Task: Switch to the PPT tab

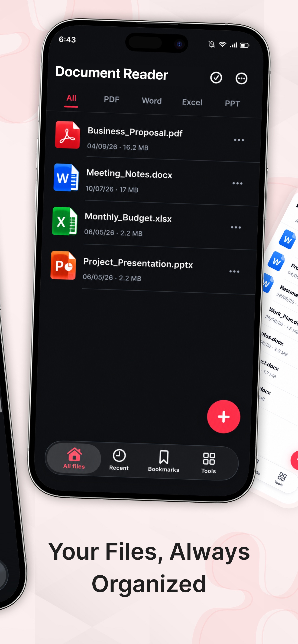Action: click(x=233, y=103)
